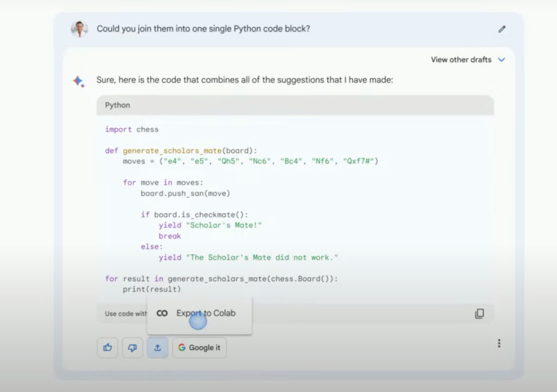This screenshot has width=557, height=392.
Task: Click the user prompt question text
Action: pos(203,29)
